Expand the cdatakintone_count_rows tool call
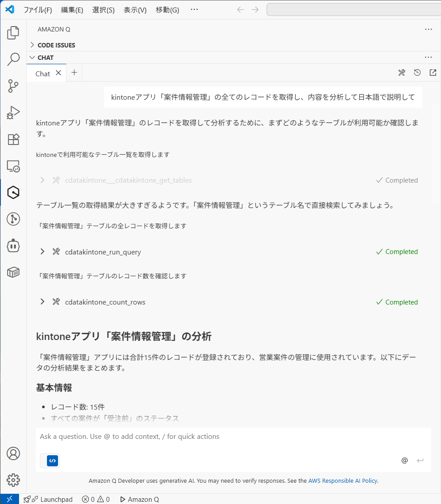The image size is (441, 504). (x=43, y=301)
